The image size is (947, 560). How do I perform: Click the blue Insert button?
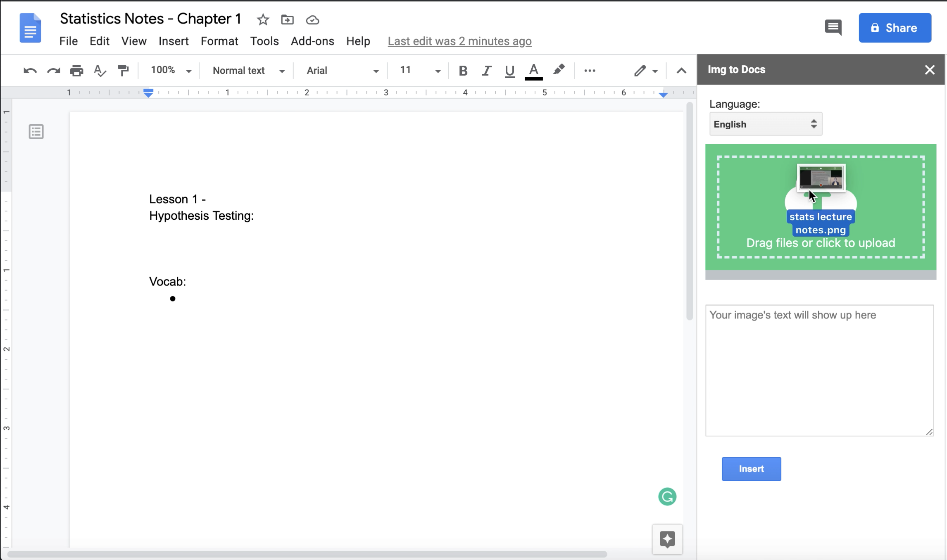click(x=751, y=469)
